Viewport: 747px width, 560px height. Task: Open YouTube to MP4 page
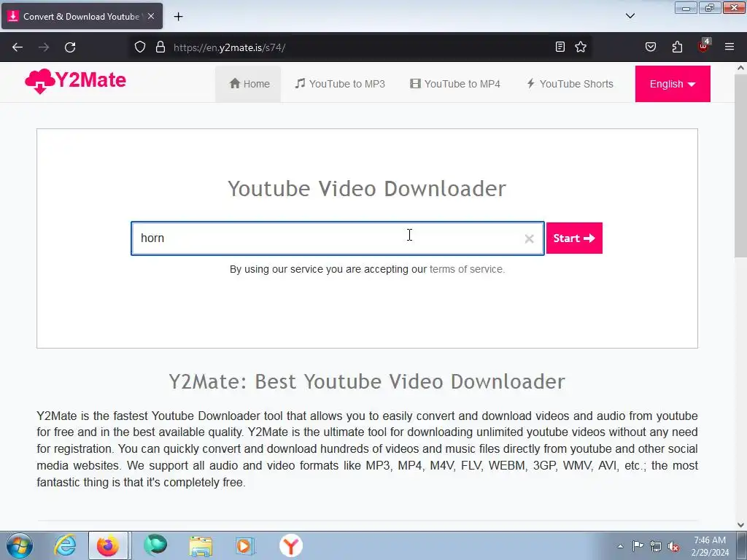coord(455,84)
